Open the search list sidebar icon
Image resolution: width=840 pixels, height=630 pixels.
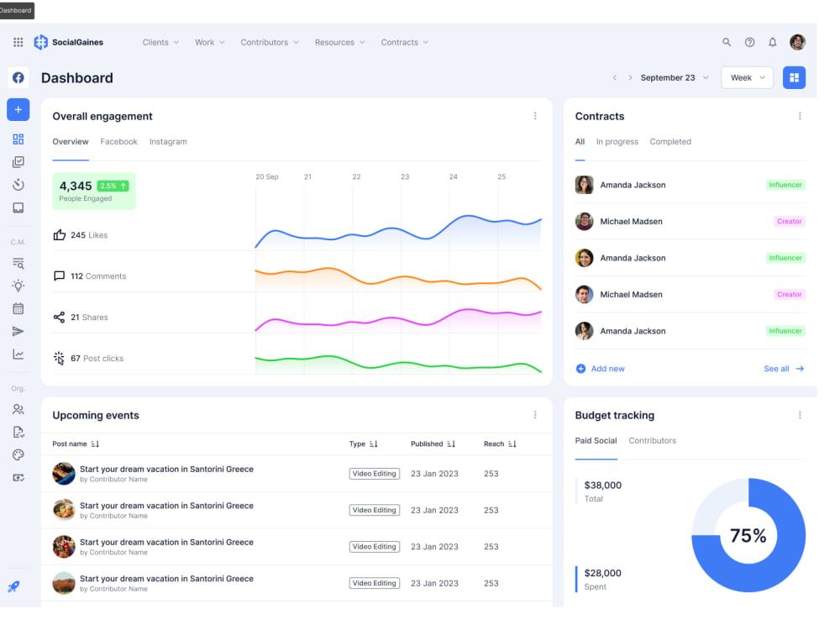18,263
